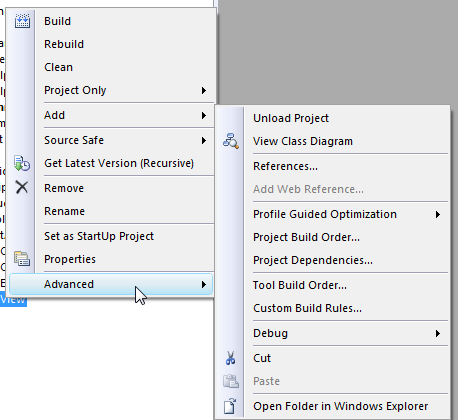
Task: Click the Get Latest Version icon
Action: click(22, 163)
